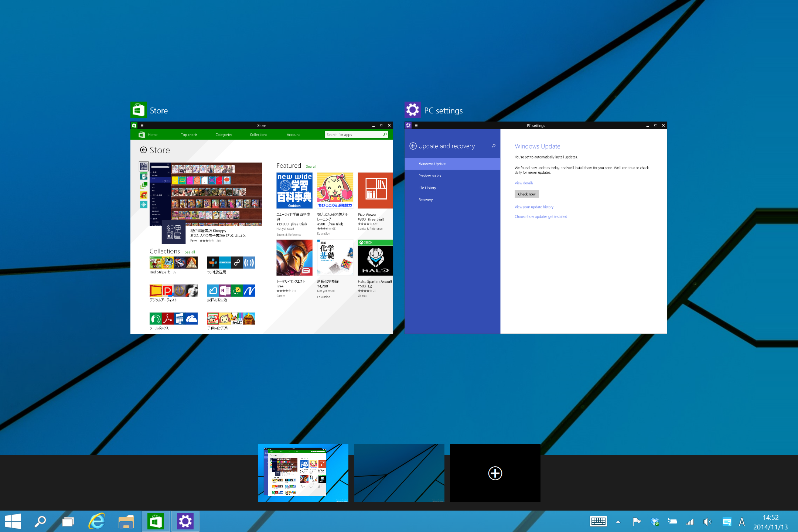Click the search magnifier in the Store search box
798x532 pixels.
385,134
